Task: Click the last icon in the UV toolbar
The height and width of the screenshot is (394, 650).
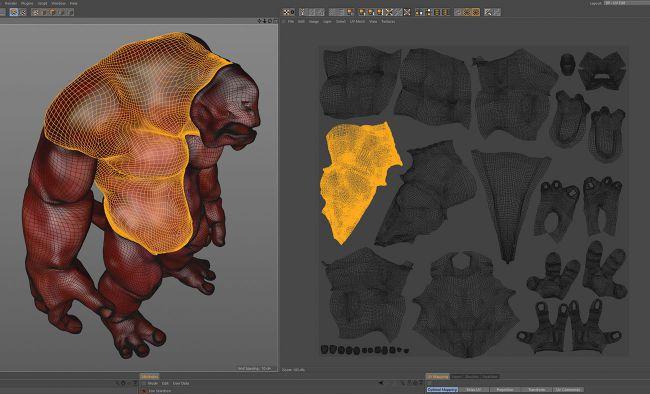Action: coord(496,12)
